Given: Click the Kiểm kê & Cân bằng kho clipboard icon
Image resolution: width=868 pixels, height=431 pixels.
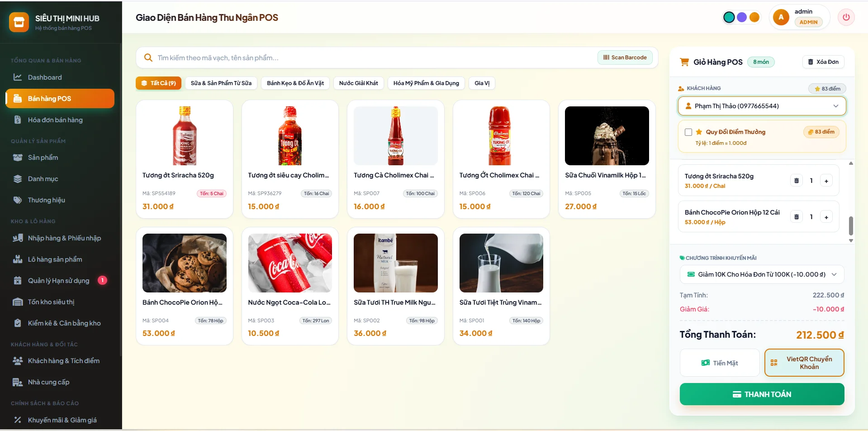Looking at the screenshot, I should point(18,323).
